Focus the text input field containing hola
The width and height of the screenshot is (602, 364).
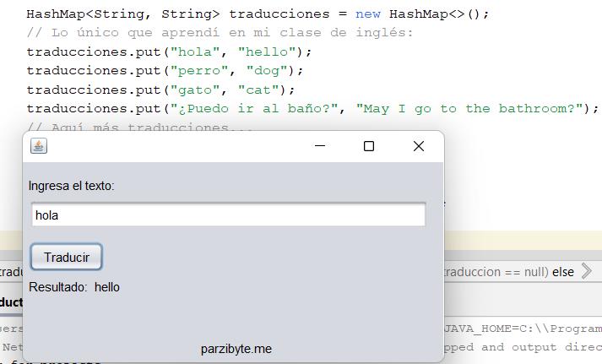229,215
